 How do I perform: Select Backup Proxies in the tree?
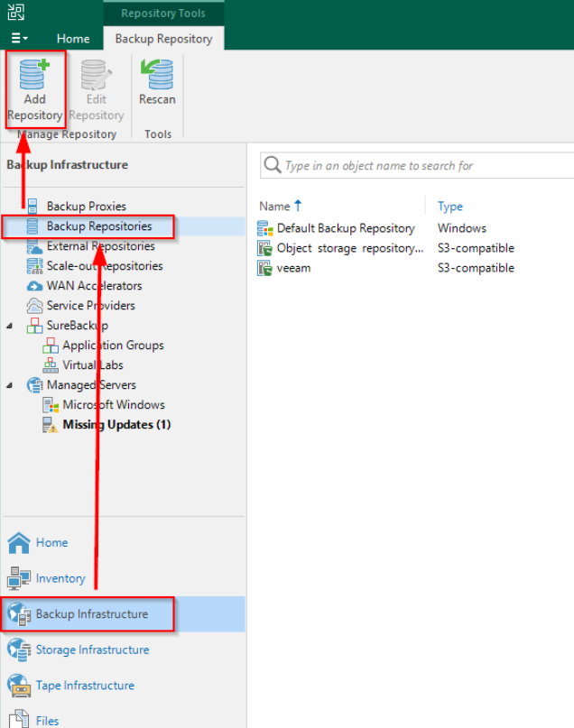(x=86, y=207)
